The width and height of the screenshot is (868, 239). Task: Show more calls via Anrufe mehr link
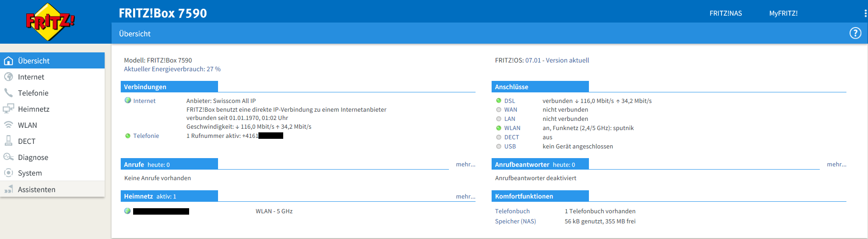(465, 164)
